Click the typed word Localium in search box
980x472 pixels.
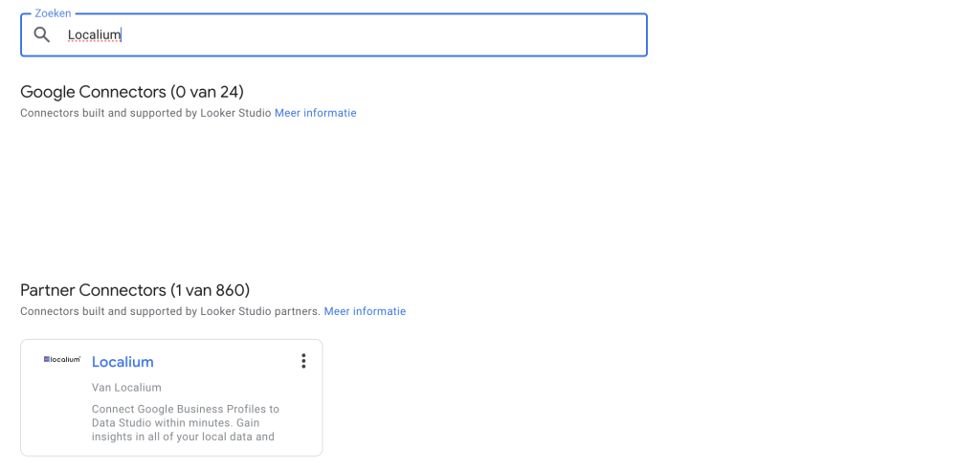coord(94,35)
